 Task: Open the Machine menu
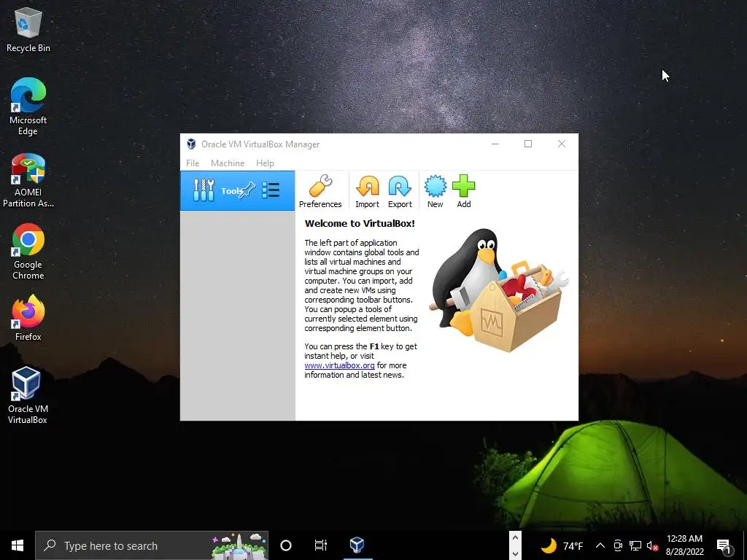coord(228,163)
